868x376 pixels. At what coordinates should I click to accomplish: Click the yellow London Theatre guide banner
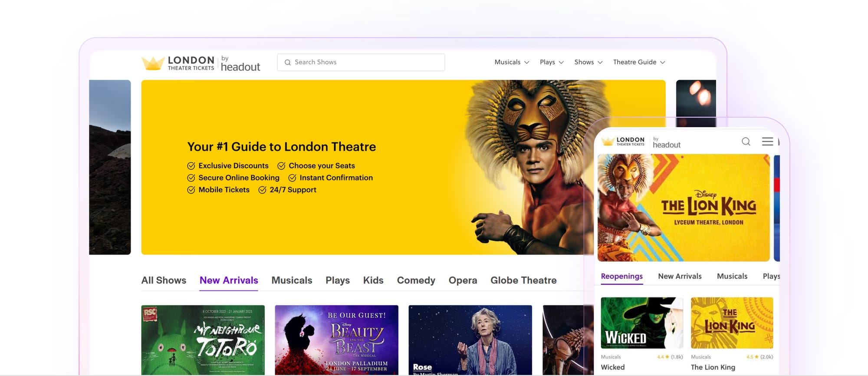(403, 167)
